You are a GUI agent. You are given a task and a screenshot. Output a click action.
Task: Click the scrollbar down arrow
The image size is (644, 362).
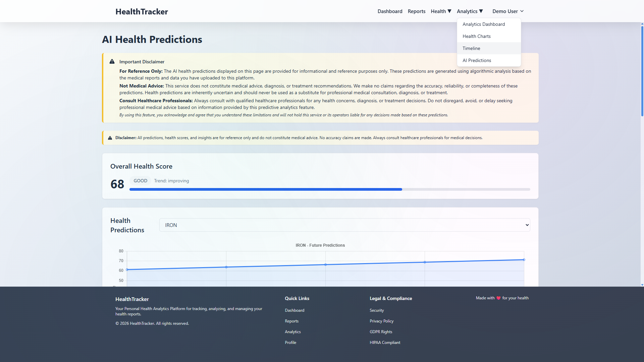click(x=642, y=285)
